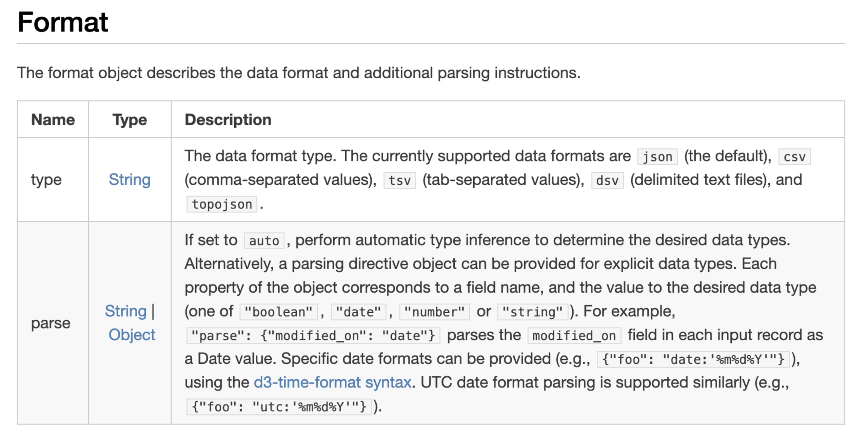Click the parse modified_on date example code
This screenshot has height=442, width=868.
point(313,336)
